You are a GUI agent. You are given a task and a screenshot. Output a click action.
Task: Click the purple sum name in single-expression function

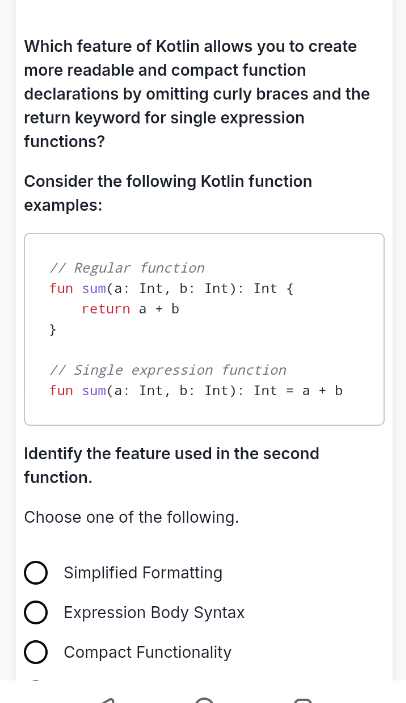click(x=94, y=391)
